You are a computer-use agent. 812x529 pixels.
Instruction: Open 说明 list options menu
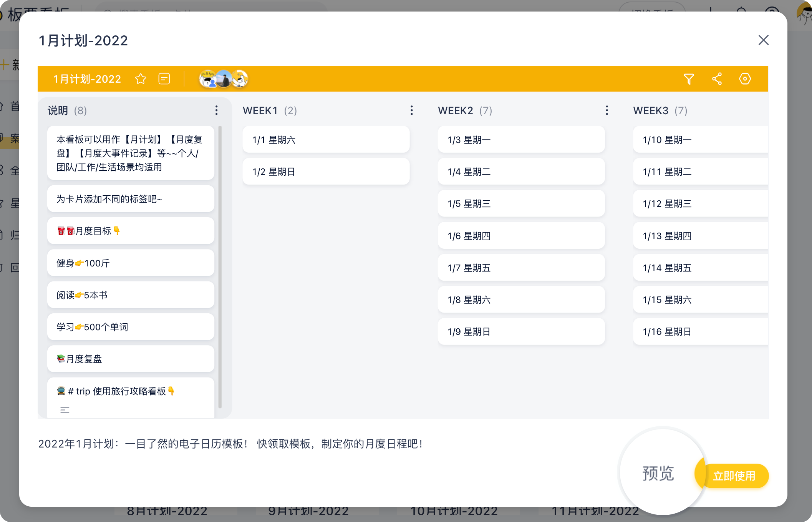tap(217, 110)
